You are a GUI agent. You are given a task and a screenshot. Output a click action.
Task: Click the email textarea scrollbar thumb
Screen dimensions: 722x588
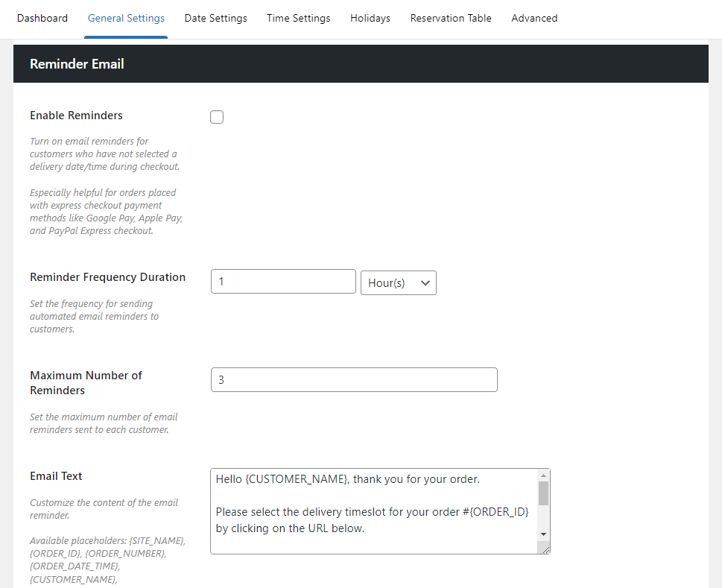pos(543,493)
